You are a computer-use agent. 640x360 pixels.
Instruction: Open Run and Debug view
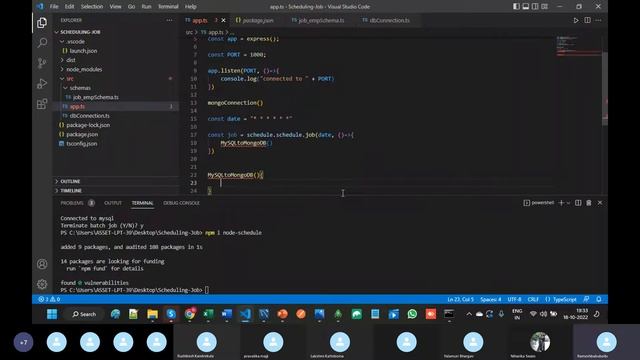pos(42,83)
